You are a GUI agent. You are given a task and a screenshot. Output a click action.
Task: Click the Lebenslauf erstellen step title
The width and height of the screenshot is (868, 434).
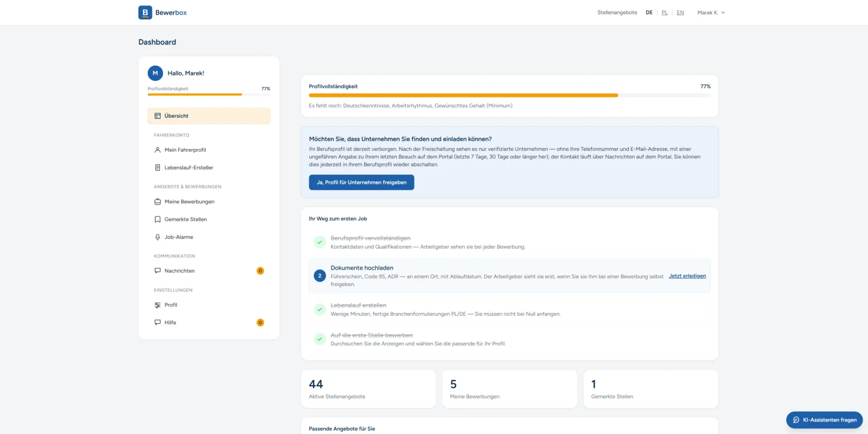[359, 305]
